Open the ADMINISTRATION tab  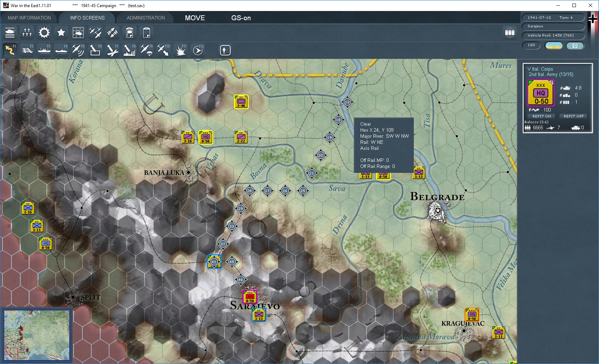146,18
